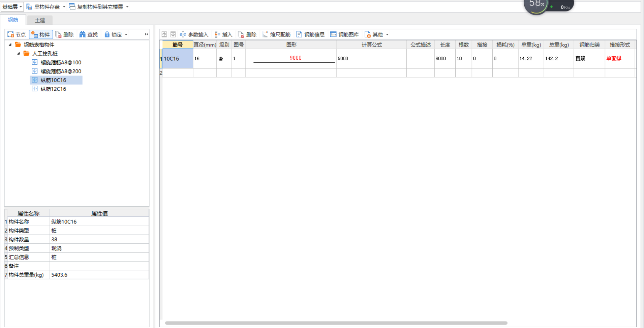The width and height of the screenshot is (644, 328).
Task: Select the 钢筋表格构件 folder
Action: pos(39,44)
